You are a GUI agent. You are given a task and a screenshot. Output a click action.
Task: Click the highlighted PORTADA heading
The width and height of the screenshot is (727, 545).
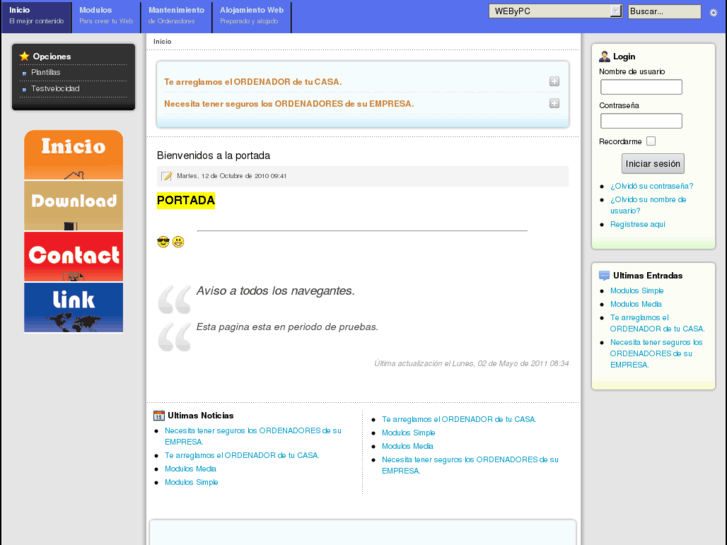coord(186,200)
